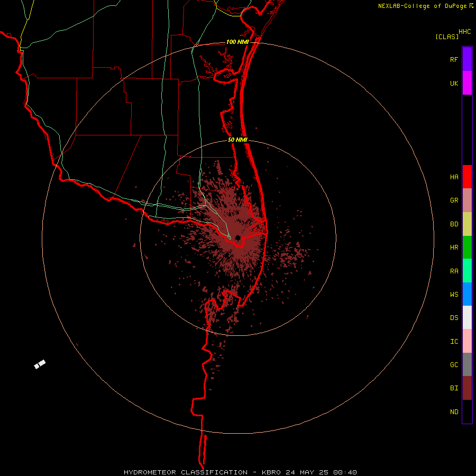
Task: Click the UK legend label
Action: 454,84
